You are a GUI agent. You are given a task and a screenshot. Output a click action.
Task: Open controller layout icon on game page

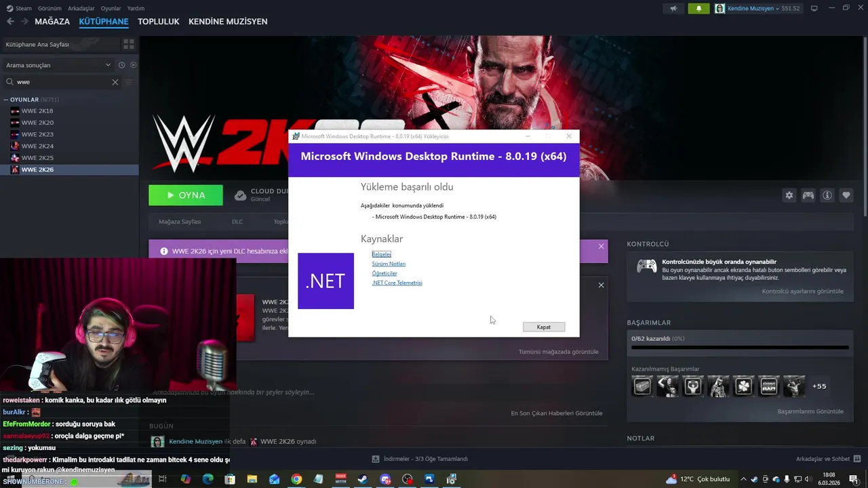pos(808,195)
